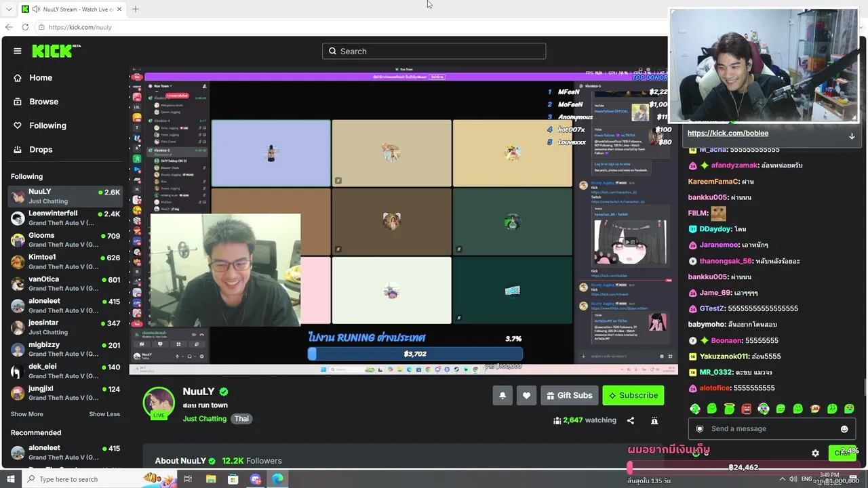This screenshot has width=868, height=488.
Task: Click the NuuLY streamer profile avatar
Action: [x=159, y=403]
